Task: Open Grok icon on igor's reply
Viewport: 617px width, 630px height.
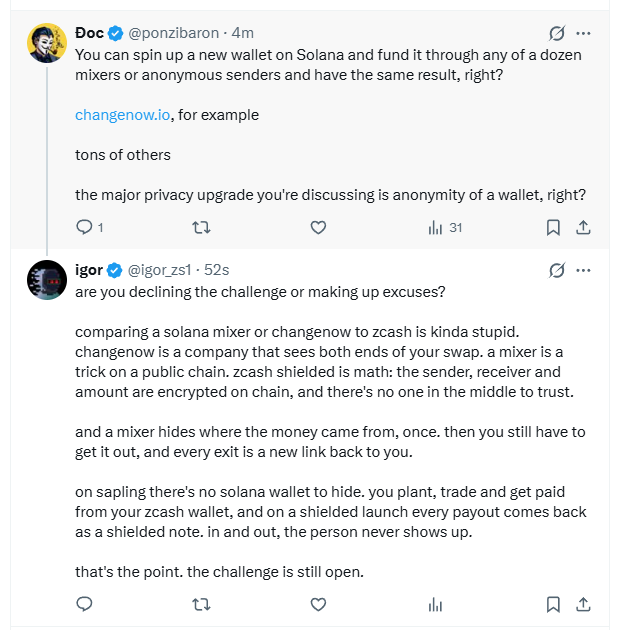Action: [557, 270]
